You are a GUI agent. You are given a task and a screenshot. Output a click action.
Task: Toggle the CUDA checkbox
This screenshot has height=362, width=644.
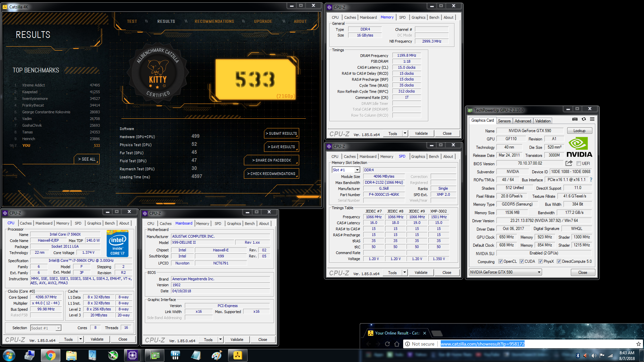coord(522,261)
